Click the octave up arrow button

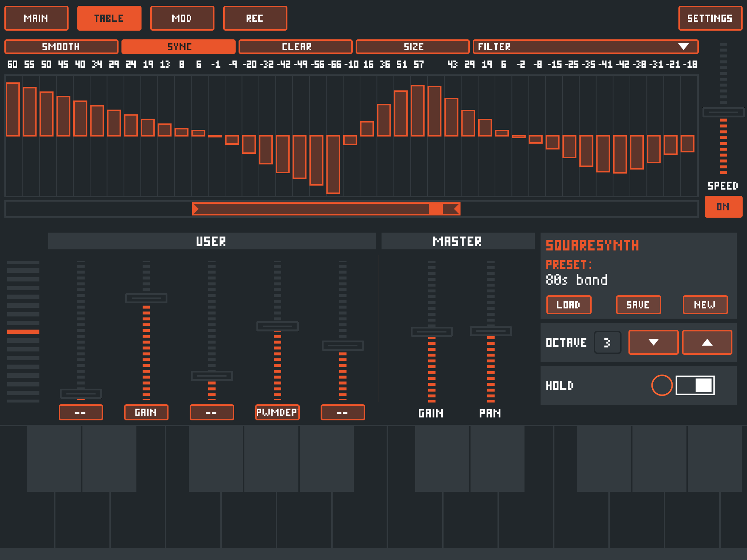pos(707,342)
